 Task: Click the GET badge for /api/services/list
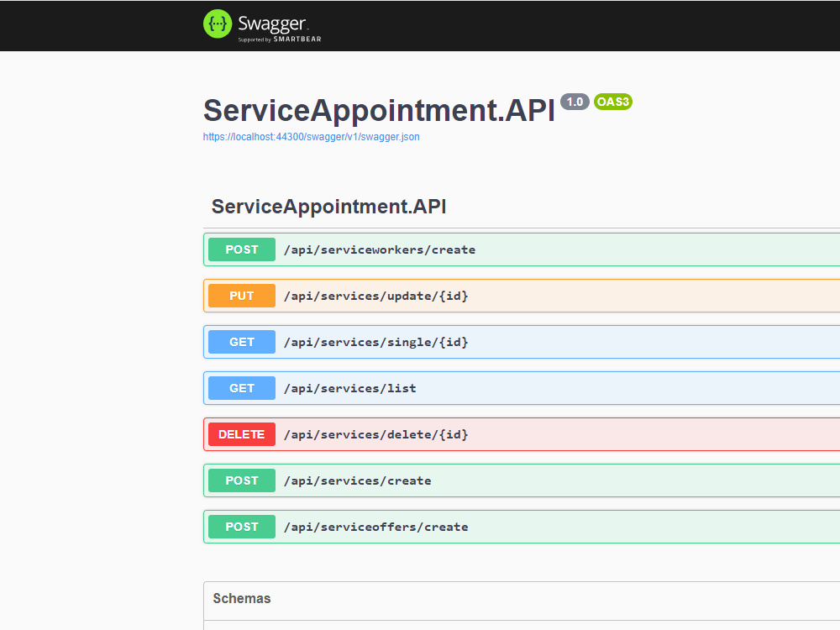[x=242, y=388]
